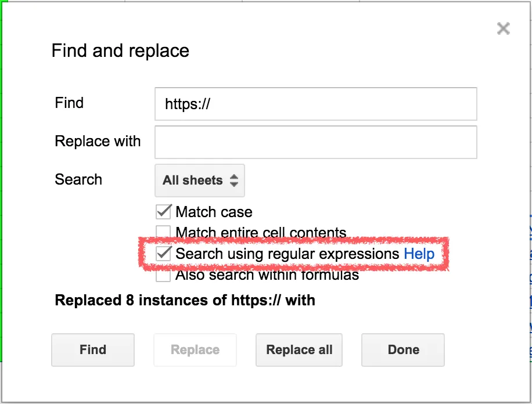Click the Find text input field
The width and height of the screenshot is (532, 404).
point(315,104)
